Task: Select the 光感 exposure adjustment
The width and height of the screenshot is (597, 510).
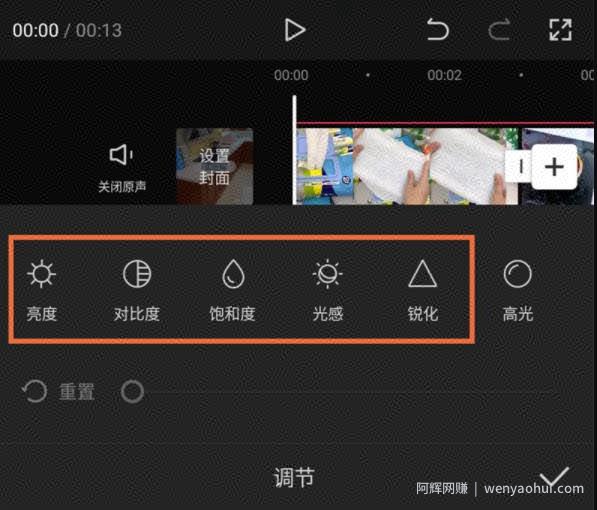Action: point(327,290)
